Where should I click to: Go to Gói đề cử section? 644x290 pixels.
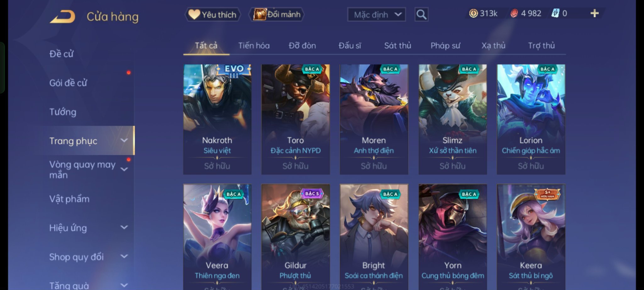(x=68, y=83)
